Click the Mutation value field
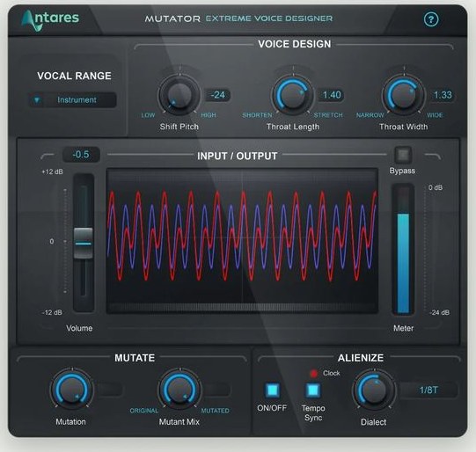 pos(110,390)
